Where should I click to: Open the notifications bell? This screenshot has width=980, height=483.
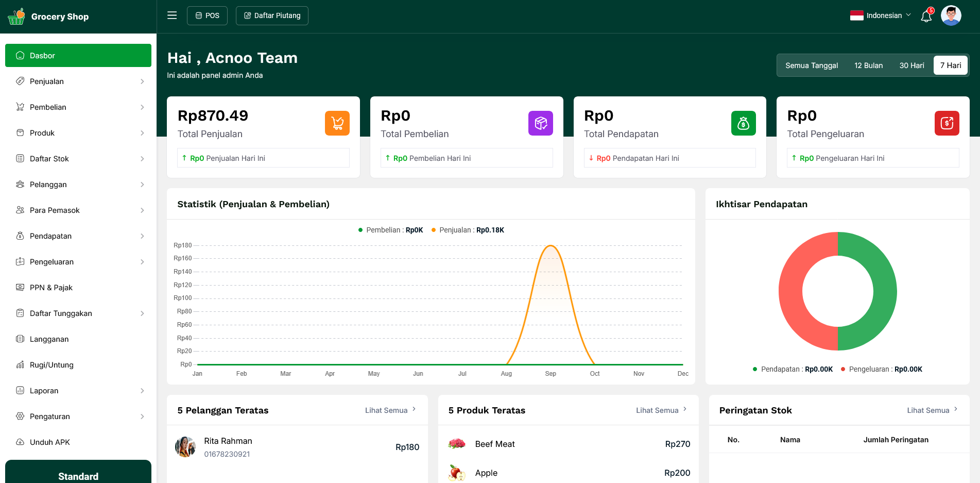coord(926,16)
